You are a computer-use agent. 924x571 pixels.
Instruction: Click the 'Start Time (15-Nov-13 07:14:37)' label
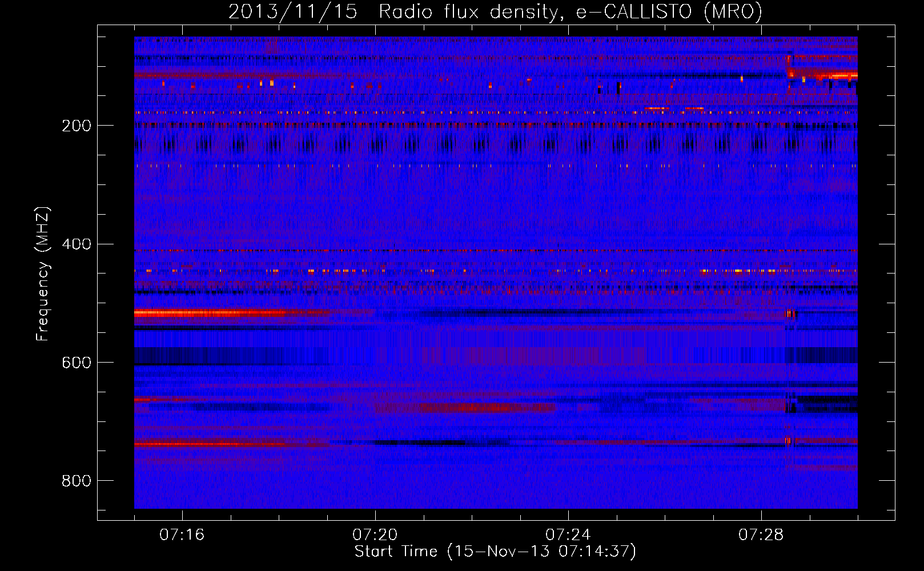(x=495, y=552)
